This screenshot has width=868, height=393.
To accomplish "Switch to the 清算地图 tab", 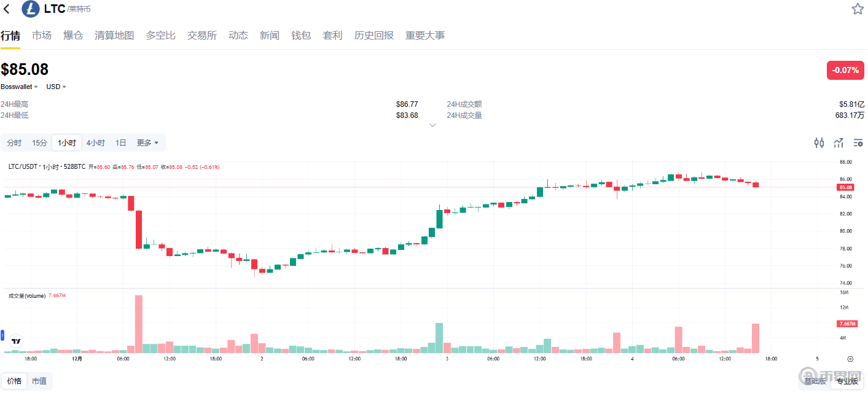I will point(114,36).
